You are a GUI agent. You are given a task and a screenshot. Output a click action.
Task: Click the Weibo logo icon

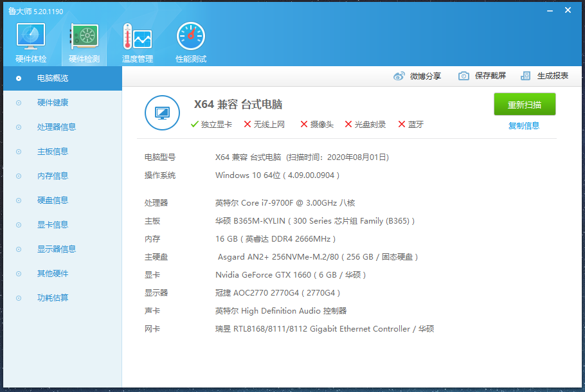pos(399,76)
